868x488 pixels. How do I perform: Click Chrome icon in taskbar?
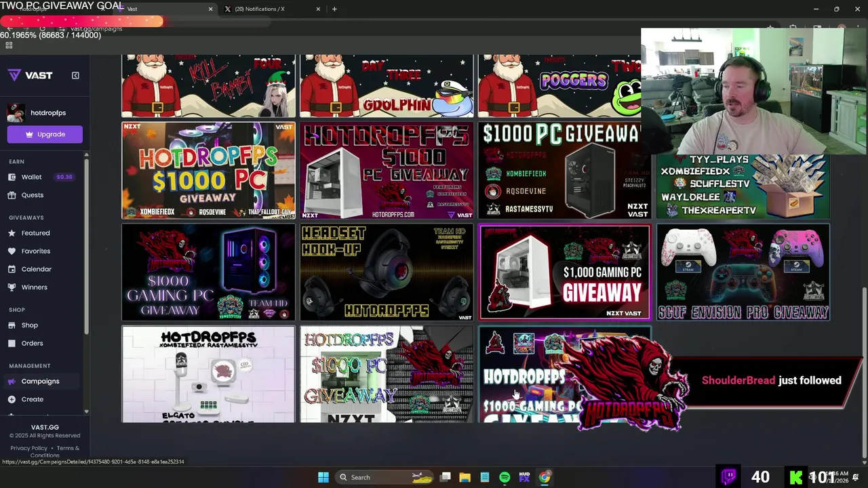coord(544,477)
